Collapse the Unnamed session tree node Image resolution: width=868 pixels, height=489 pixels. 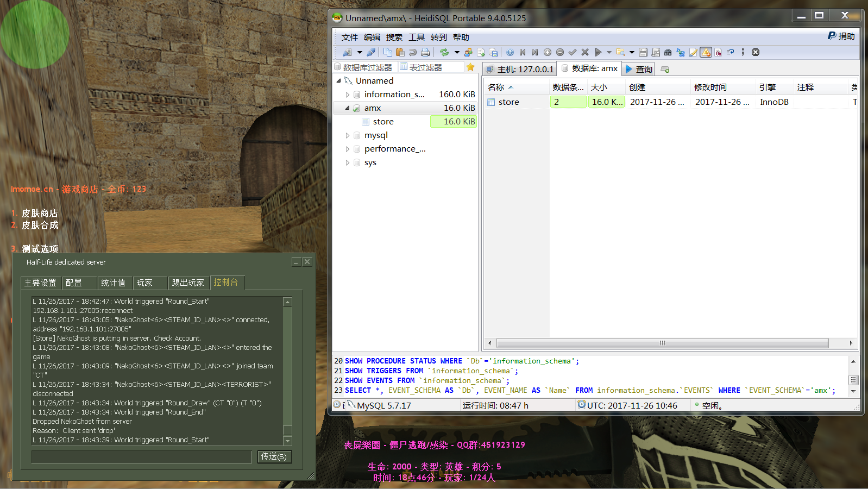tap(339, 80)
